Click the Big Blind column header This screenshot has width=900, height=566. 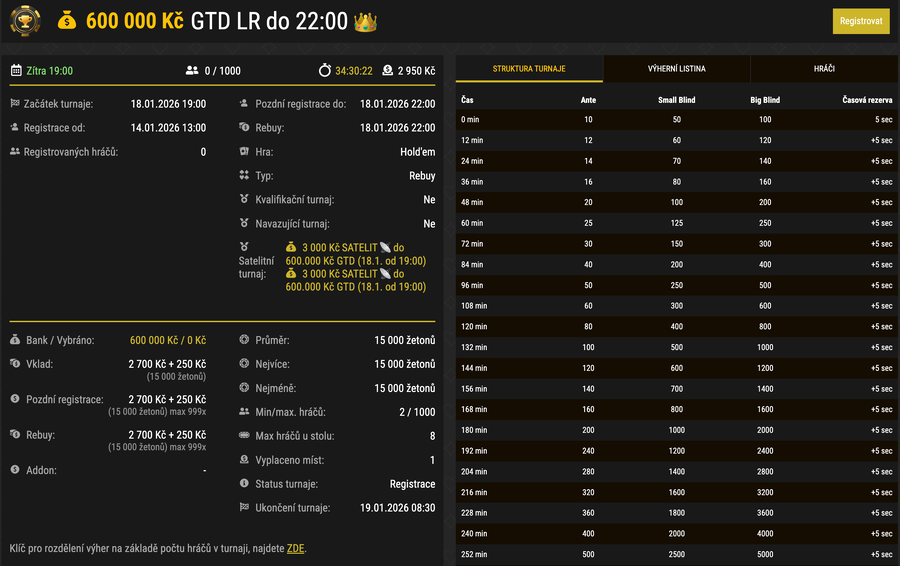tap(765, 100)
